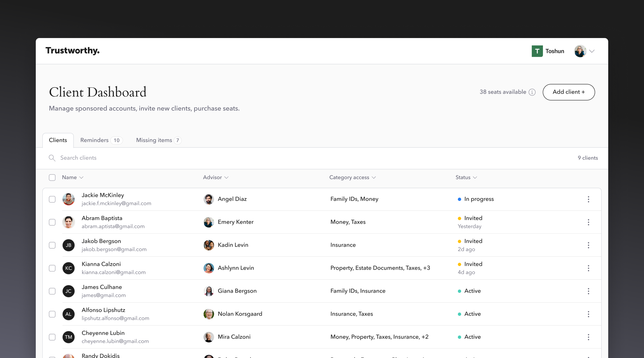Screen dimensions: 644x358
Task: Click the 'Active' status icon for James Culhane
Action: pyautogui.click(x=459, y=291)
